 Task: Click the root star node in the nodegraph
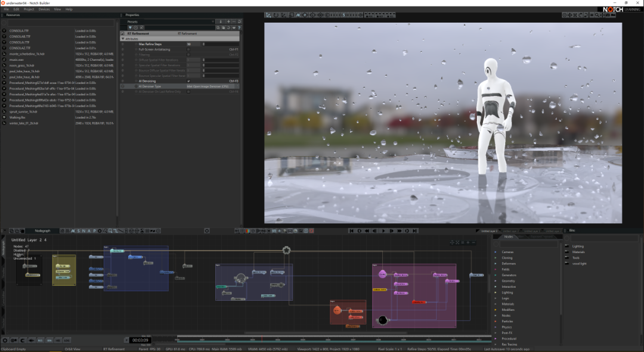pos(286,250)
